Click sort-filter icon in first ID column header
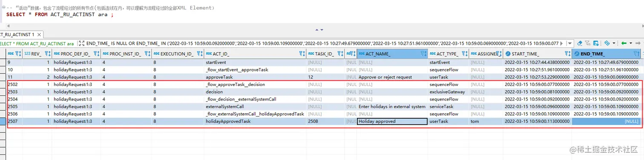Viewport: 644px width, 160px height. click(18, 54)
